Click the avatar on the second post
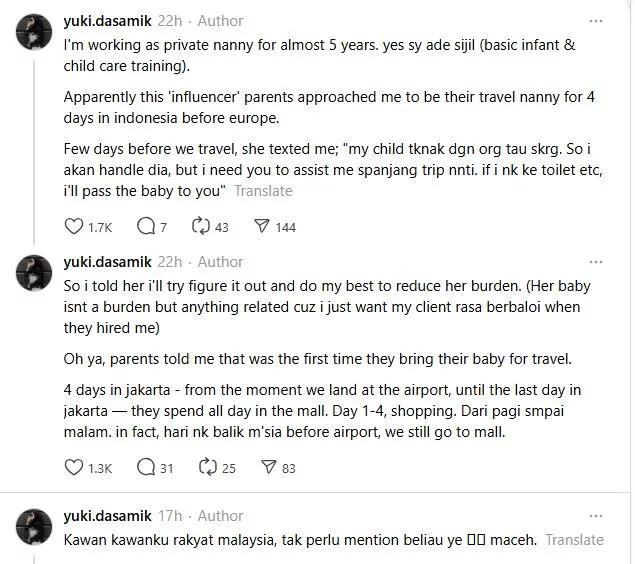Image resolution: width=635 pixels, height=564 pixels. tap(35, 275)
